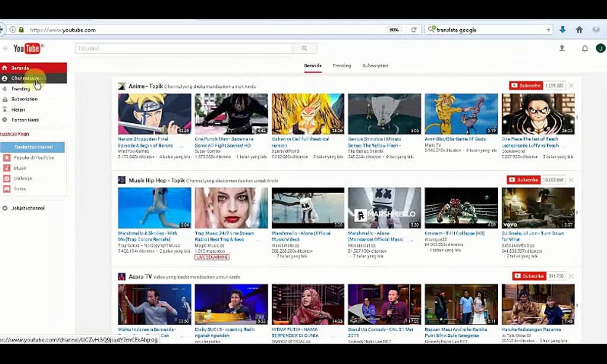Open the YouTube hamburger guide menu
This screenshot has height=364, width=607.
pyautogui.click(x=5, y=49)
